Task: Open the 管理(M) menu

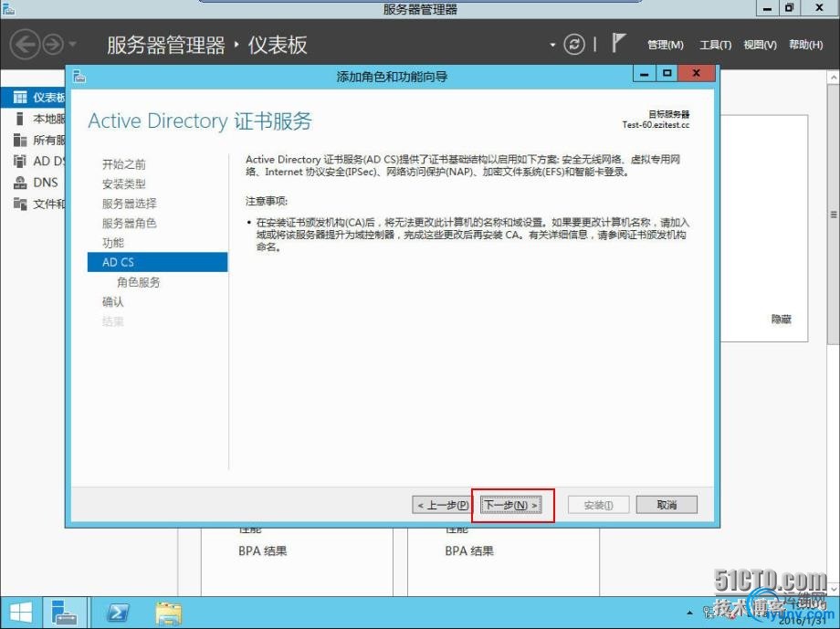Action: (x=666, y=45)
